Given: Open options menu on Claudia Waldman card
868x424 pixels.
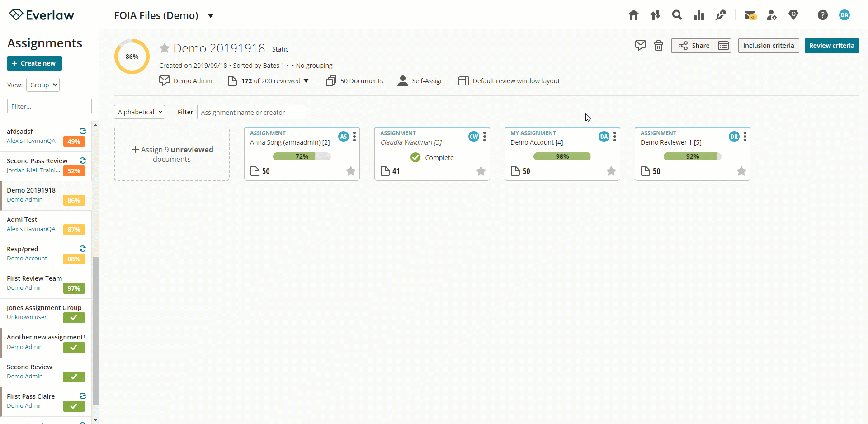Looking at the screenshot, I should 485,137.
